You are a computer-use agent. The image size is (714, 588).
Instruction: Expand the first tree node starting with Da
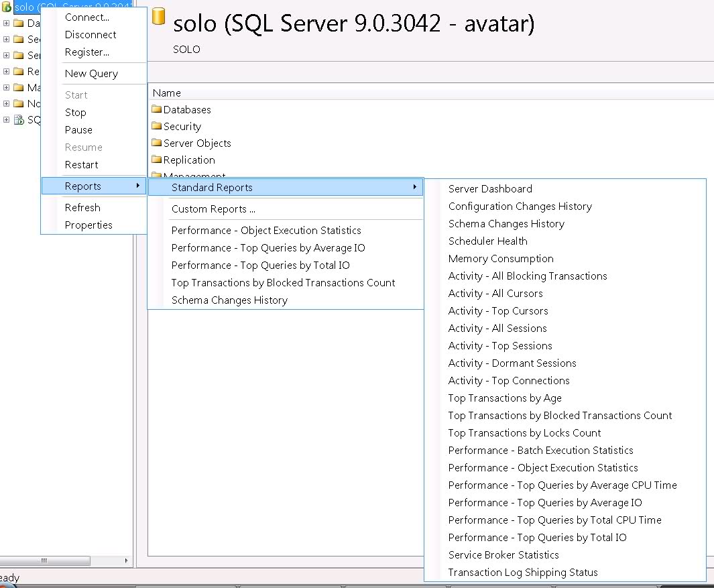[x=7, y=23]
